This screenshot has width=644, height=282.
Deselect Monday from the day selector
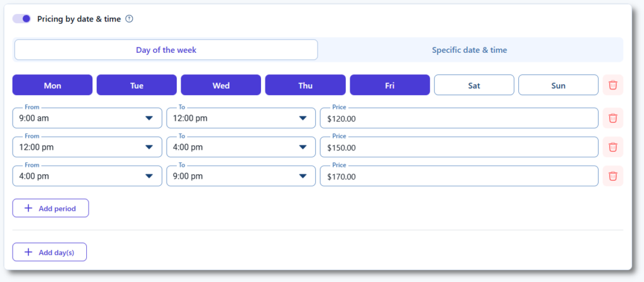coord(52,85)
